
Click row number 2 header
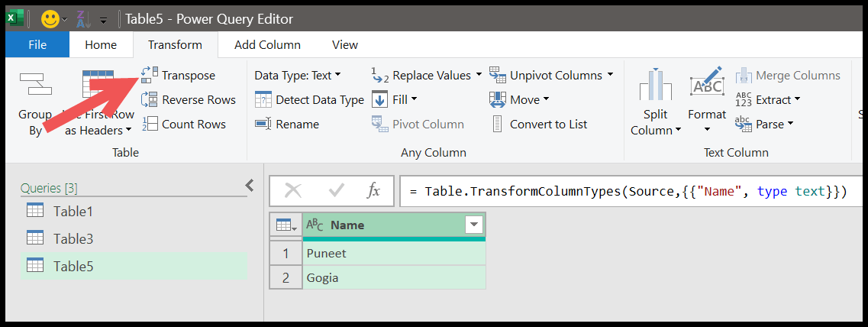(286, 277)
